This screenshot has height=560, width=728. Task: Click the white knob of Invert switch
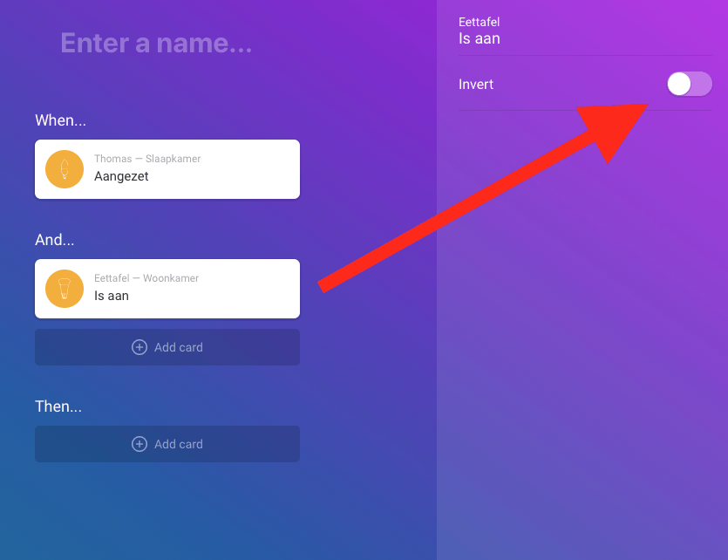pos(679,84)
